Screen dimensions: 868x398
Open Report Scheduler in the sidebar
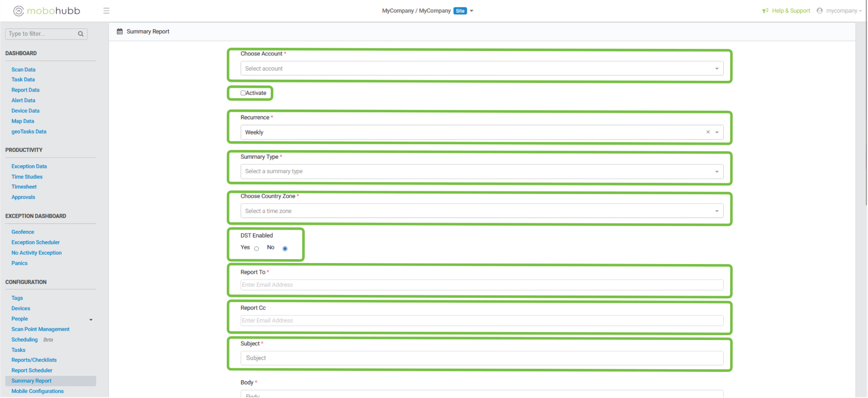pyautogui.click(x=32, y=370)
